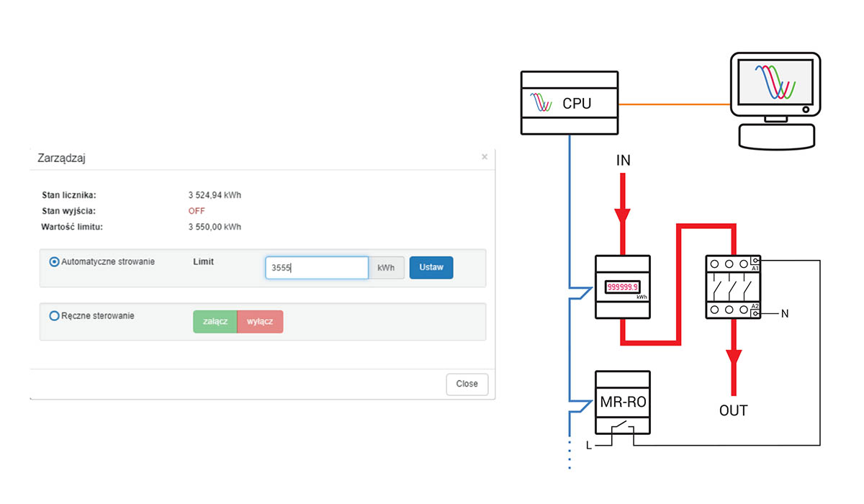
Task: Select the Automatyczne strowanie radio option
Action: click(x=54, y=262)
